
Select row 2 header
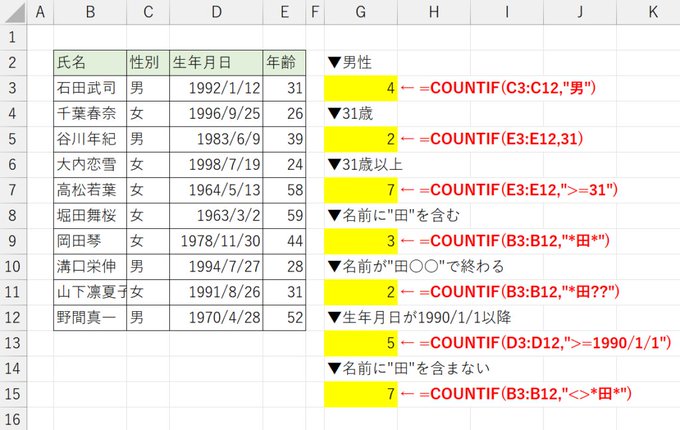tap(13, 63)
